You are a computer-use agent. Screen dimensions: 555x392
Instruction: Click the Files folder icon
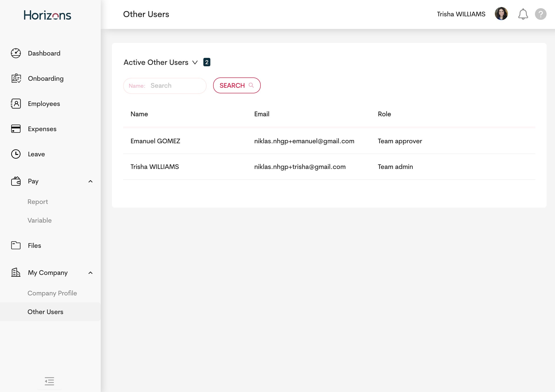coord(16,245)
